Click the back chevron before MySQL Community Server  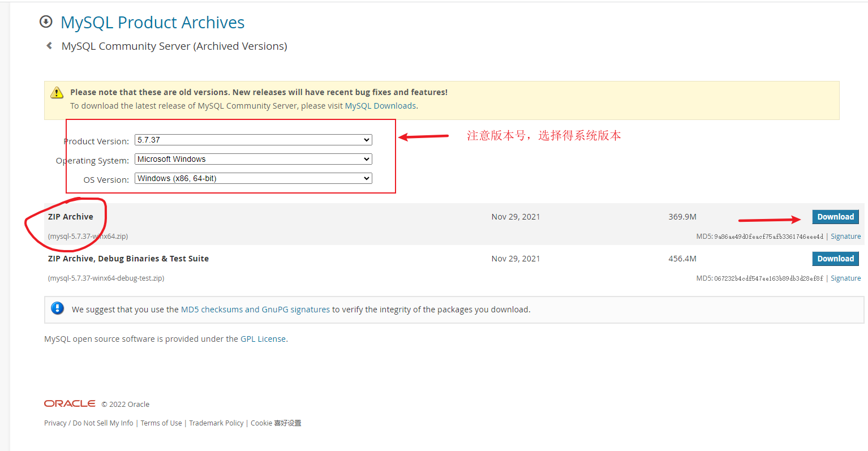(x=49, y=46)
